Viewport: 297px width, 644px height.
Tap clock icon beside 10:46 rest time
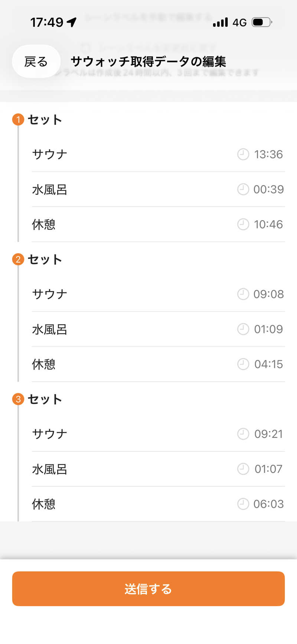click(243, 224)
